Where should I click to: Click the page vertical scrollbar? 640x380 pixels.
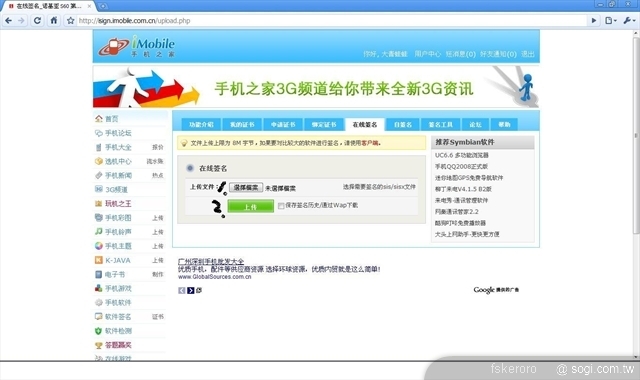point(636,135)
